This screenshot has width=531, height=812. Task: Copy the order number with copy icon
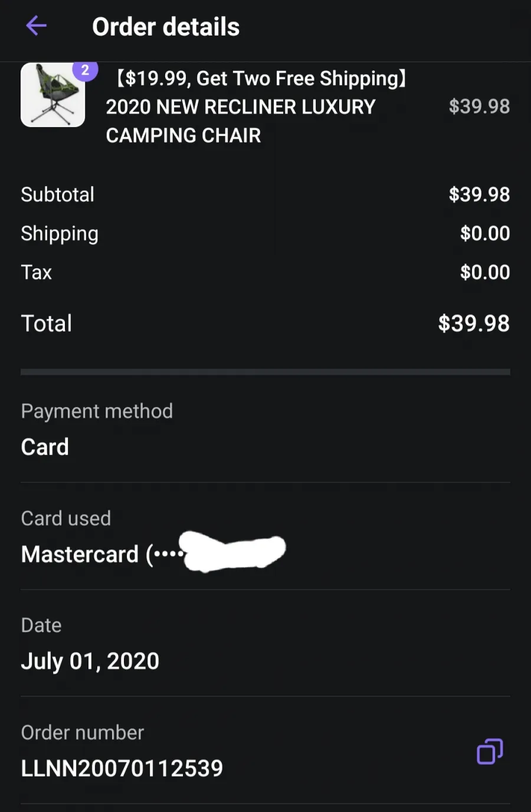490,752
